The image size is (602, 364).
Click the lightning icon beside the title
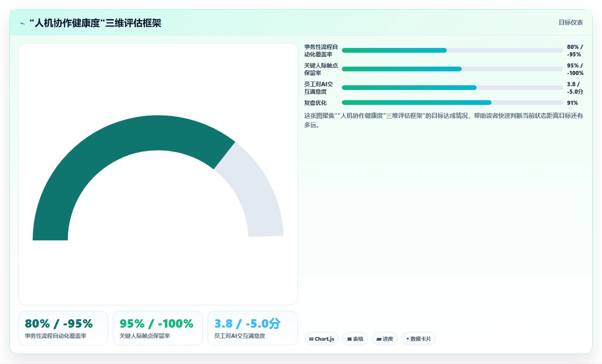[22, 23]
